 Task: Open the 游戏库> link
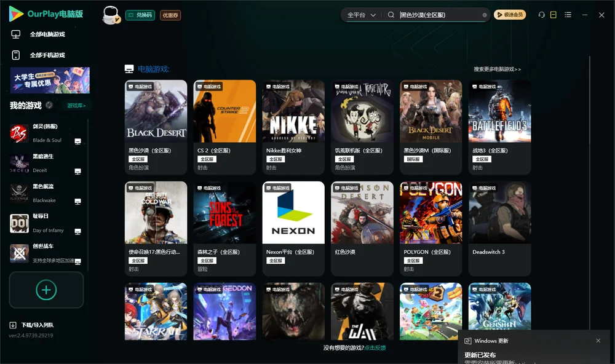click(x=76, y=106)
